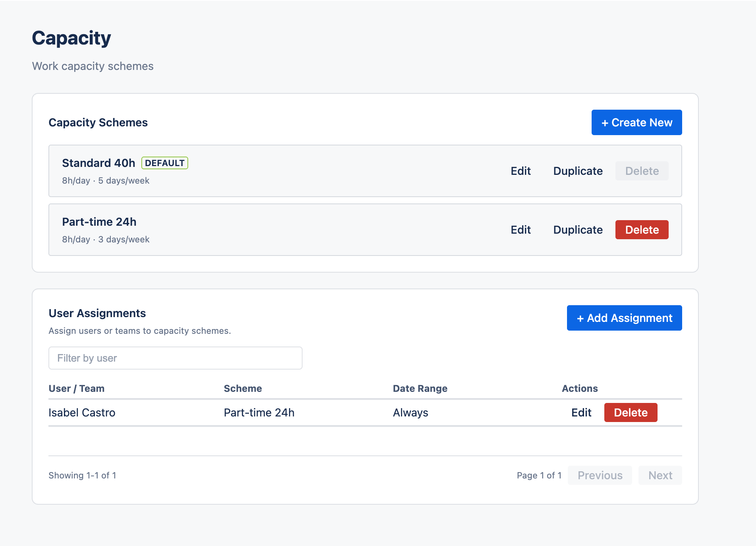Click the Standard 40h scheme title
The height and width of the screenshot is (546, 756).
[x=98, y=163]
